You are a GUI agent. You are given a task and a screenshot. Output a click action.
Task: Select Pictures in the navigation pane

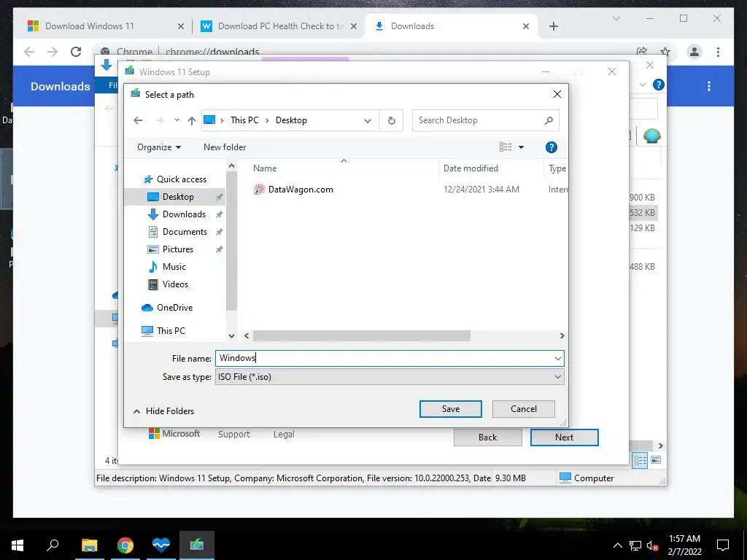point(178,249)
